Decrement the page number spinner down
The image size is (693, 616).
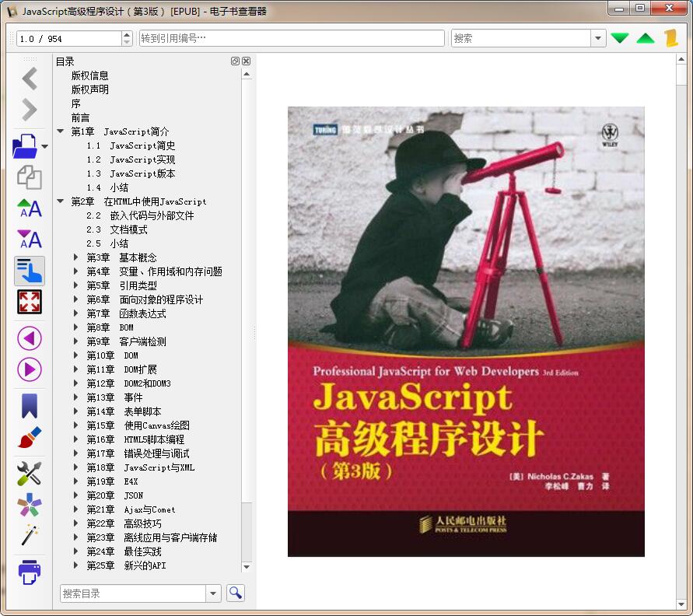coord(127,42)
